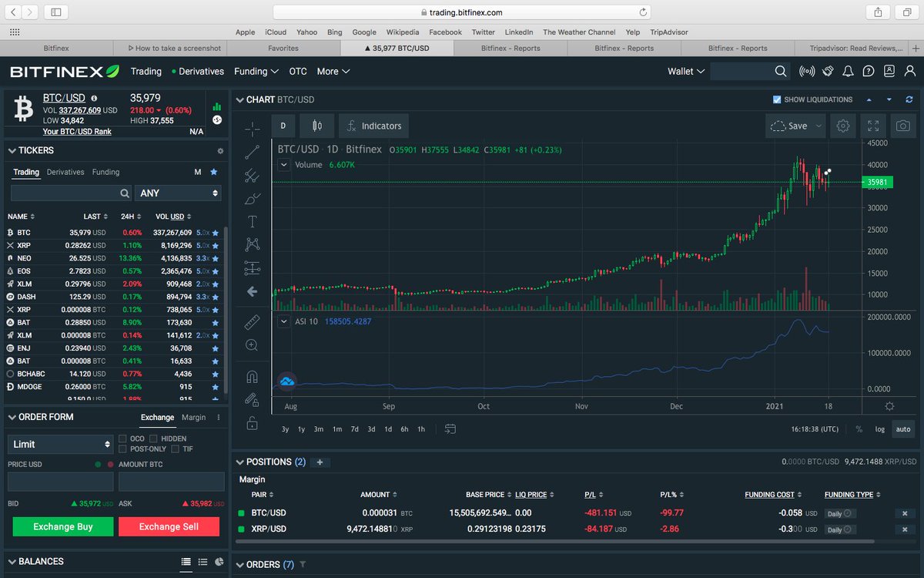Enable the TIF checkbox
The image size is (924, 578).
pyautogui.click(x=176, y=449)
